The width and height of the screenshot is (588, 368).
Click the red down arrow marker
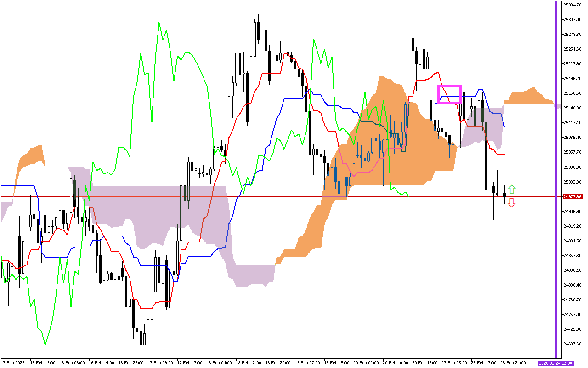(x=511, y=203)
